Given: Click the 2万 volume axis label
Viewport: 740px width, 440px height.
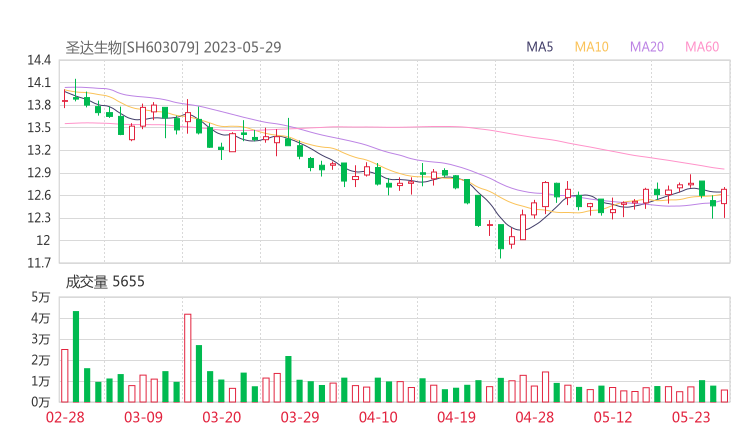Looking at the screenshot, I should pos(41,361).
